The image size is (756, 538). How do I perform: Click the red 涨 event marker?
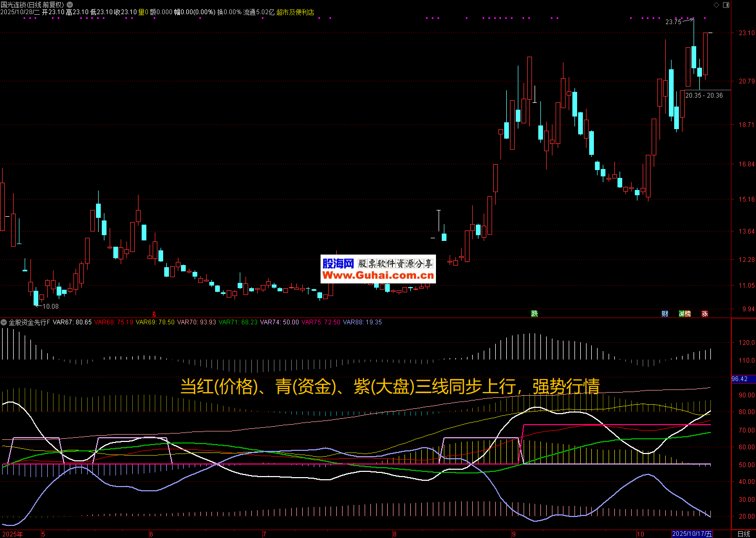[x=705, y=314]
